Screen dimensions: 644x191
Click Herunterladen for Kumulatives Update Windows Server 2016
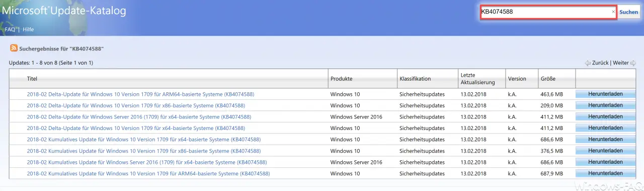(605, 162)
